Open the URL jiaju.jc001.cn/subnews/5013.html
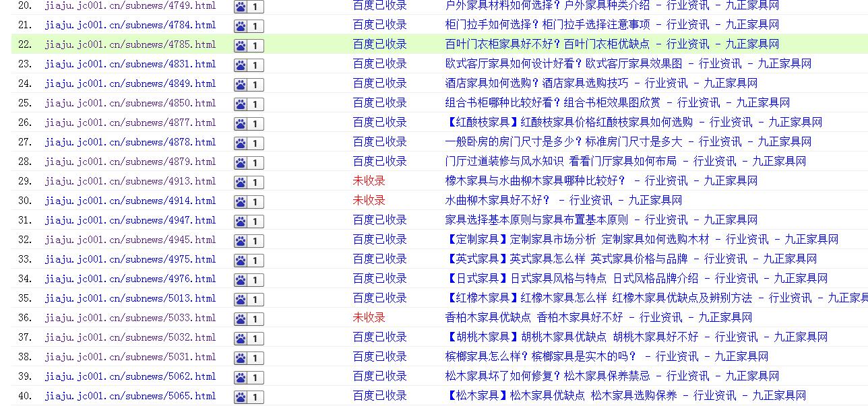Screen dimensions: 868x406 (x=131, y=298)
